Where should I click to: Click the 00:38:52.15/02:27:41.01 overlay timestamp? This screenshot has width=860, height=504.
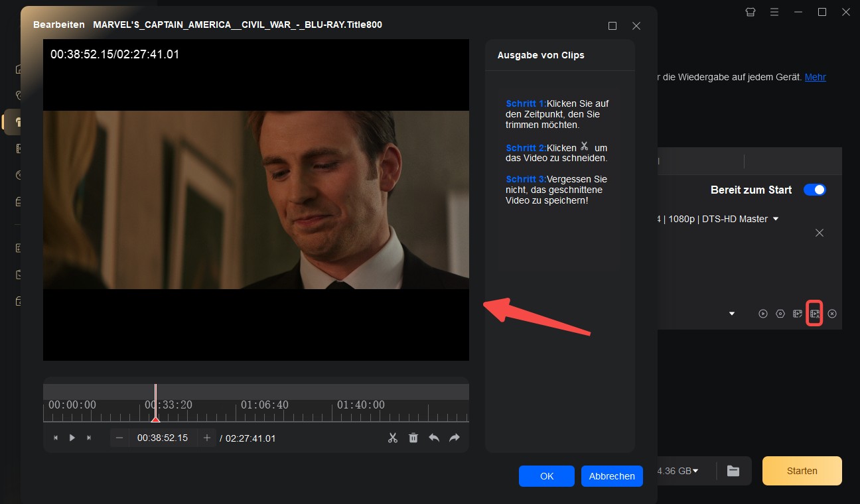pos(115,54)
